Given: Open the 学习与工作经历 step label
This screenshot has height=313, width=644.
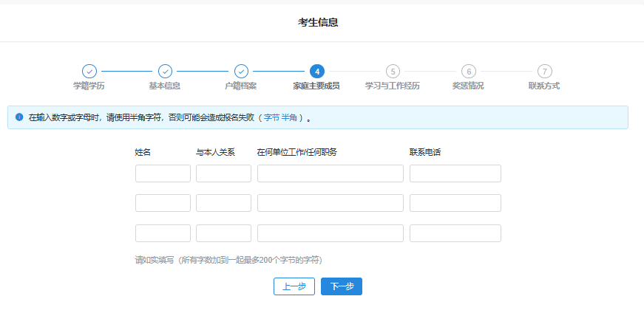Looking at the screenshot, I should pos(393,86).
